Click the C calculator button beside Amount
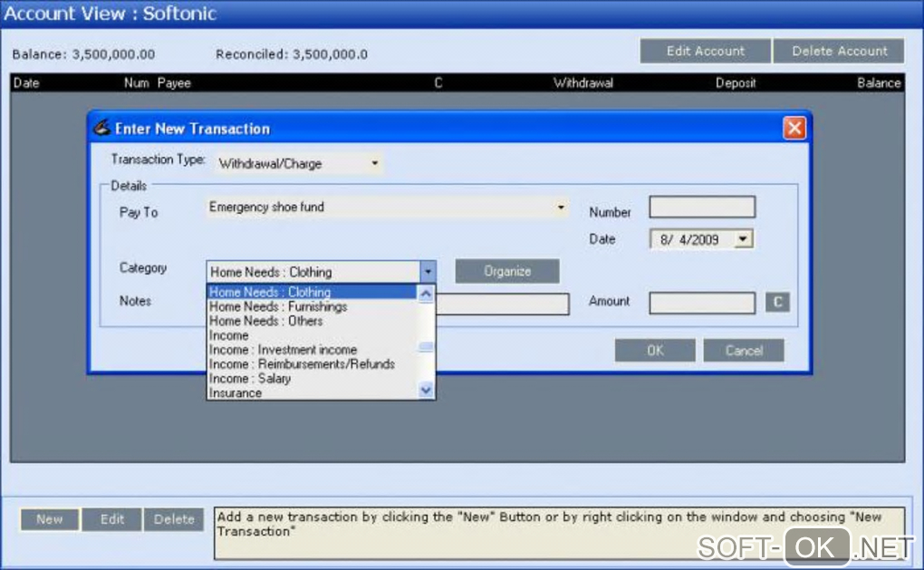 [777, 303]
